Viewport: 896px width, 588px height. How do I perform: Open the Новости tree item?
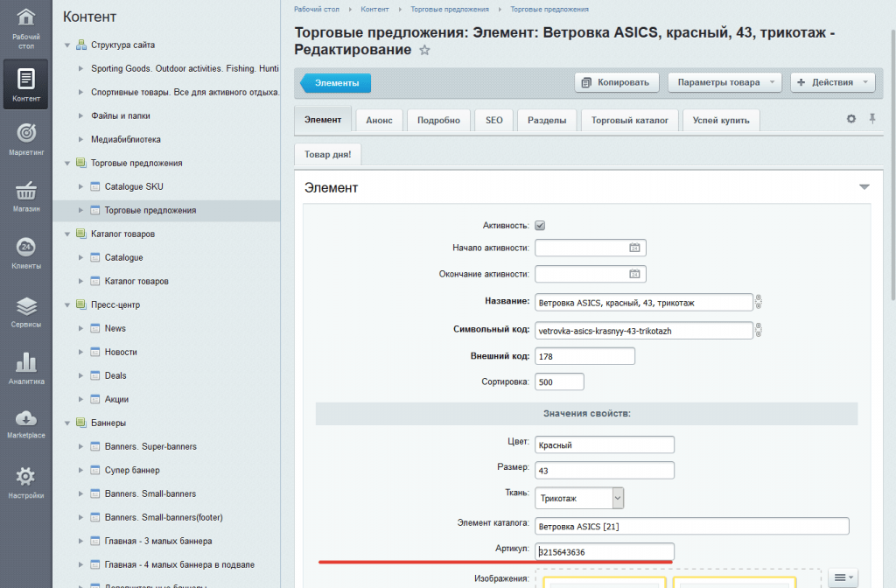tap(121, 352)
